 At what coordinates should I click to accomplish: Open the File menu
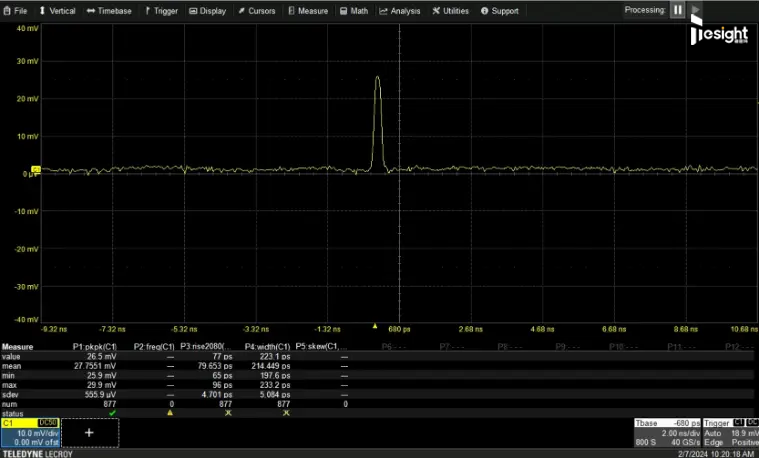tap(15, 11)
